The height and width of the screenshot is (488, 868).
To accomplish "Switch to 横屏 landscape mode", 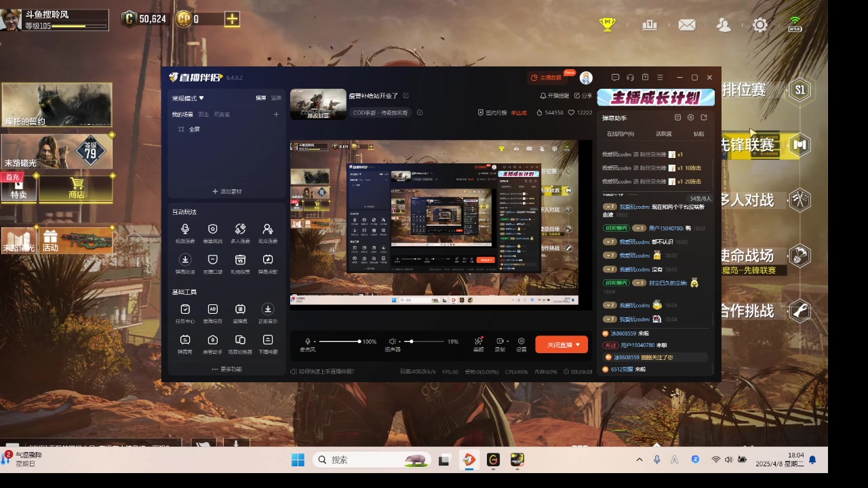I will (260, 98).
